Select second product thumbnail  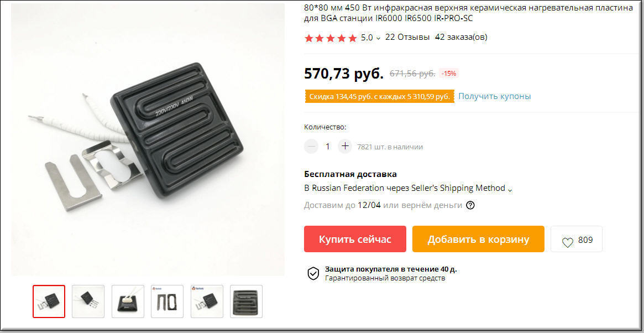tap(88, 301)
